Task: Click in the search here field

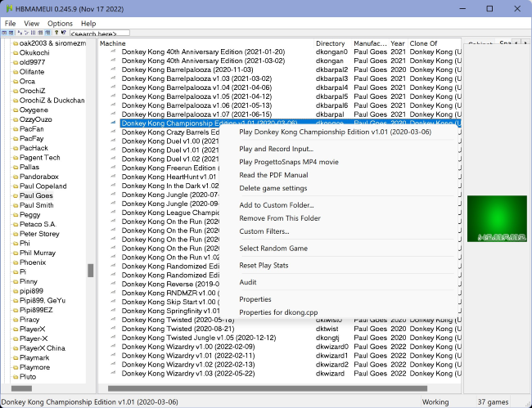Action: (99, 34)
